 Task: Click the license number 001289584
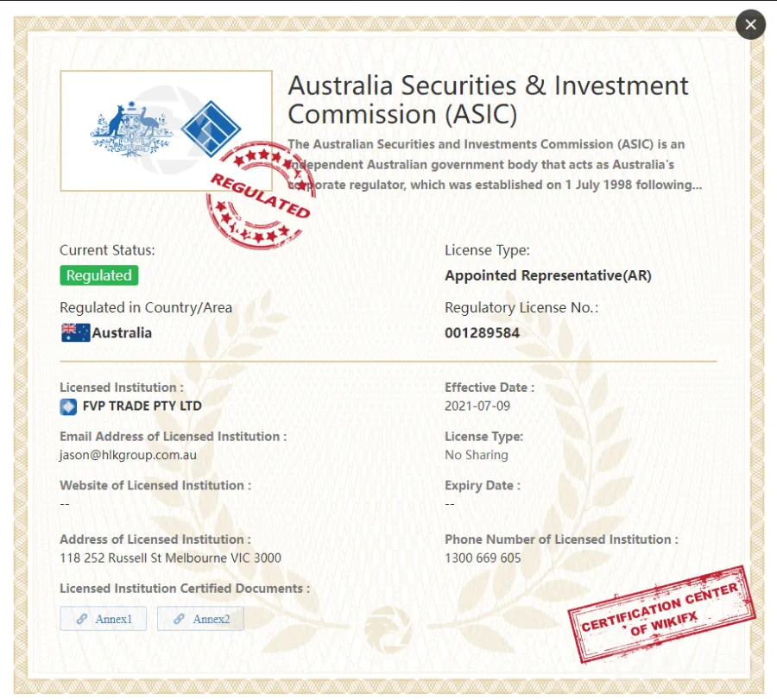pos(482,333)
